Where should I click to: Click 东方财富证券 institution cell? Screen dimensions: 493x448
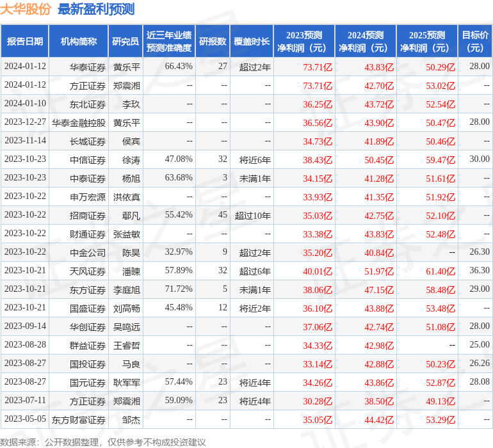click(x=79, y=419)
